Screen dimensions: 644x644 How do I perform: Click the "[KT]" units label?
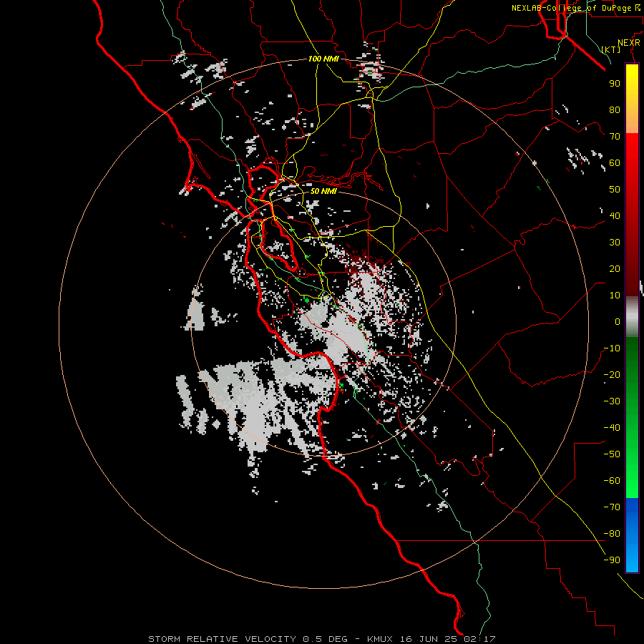(x=611, y=49)
